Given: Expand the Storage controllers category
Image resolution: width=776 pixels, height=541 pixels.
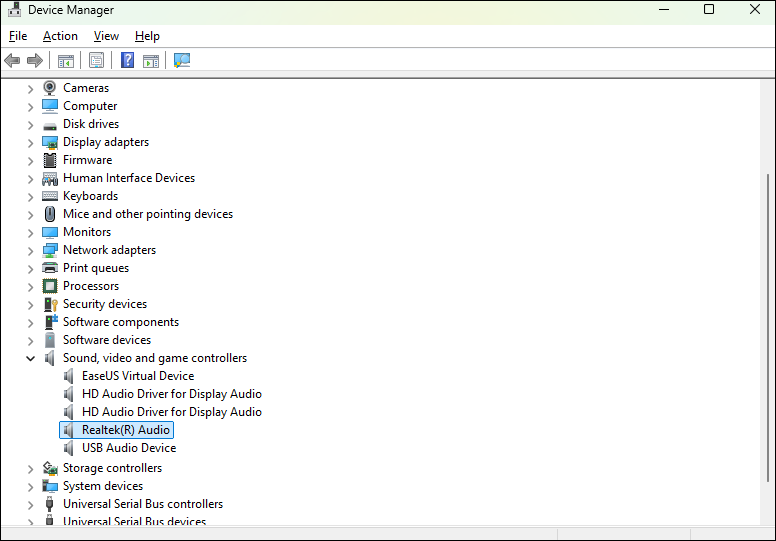Looking at the screenshot, I should (x=30, y=469).
